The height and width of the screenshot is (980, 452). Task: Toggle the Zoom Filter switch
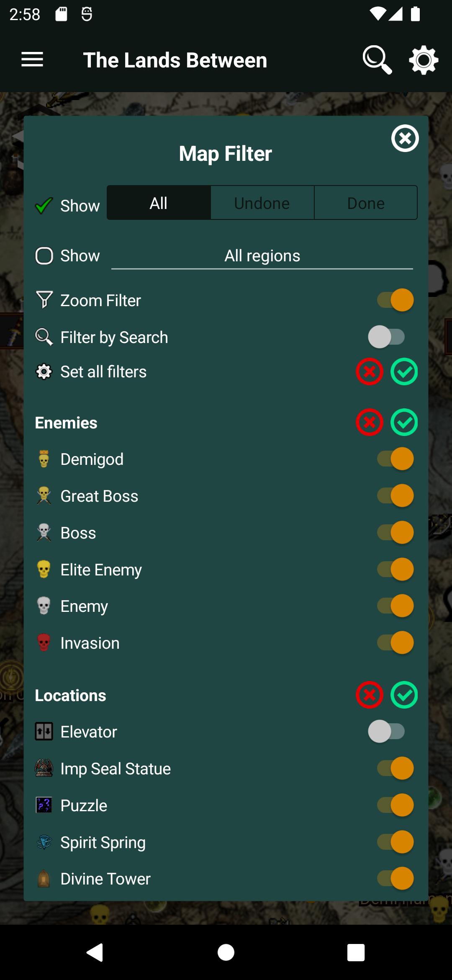click(395, 300)
